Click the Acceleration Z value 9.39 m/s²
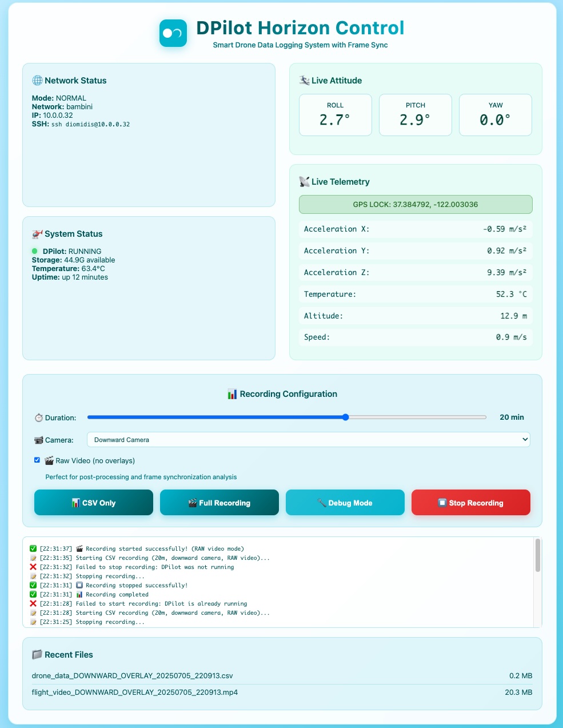This screenshot has height=728, width=563. click(507, 272)
